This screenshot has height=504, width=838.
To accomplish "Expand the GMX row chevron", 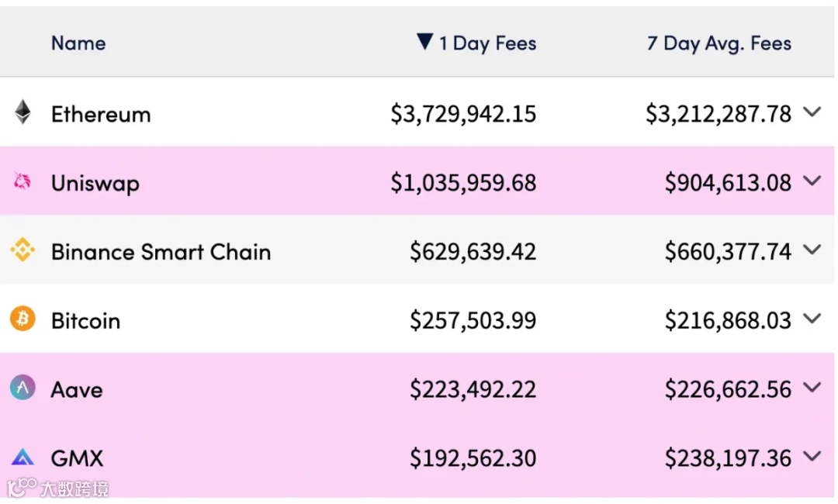I will 812,457.
